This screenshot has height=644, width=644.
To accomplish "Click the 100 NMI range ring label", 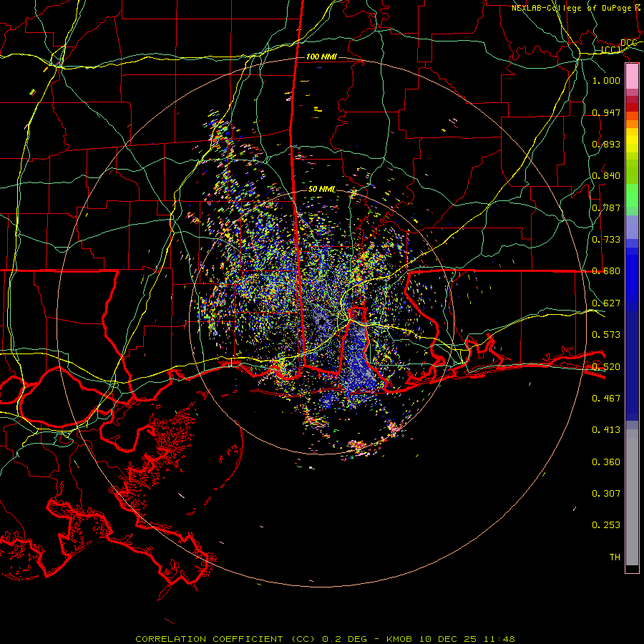I will [321, 57].
